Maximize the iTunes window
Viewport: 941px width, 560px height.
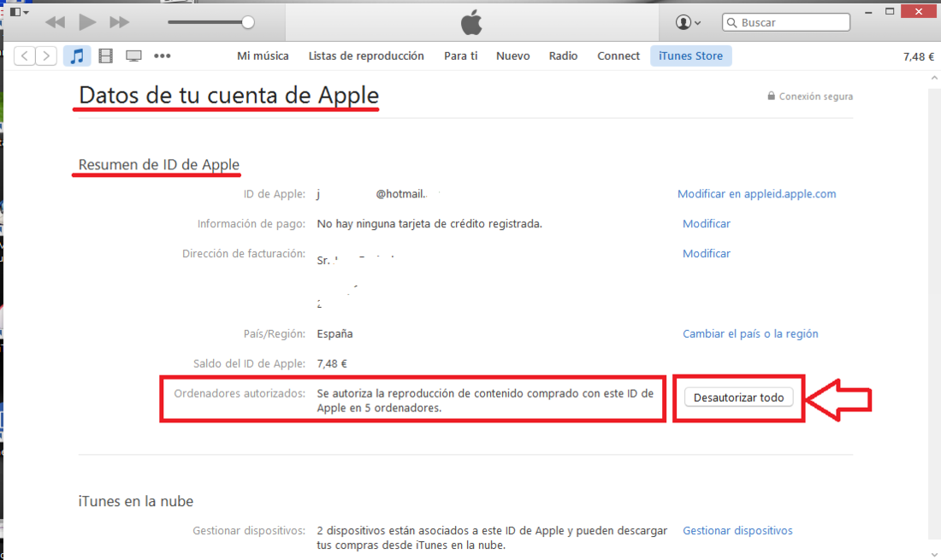coord(890,11)
